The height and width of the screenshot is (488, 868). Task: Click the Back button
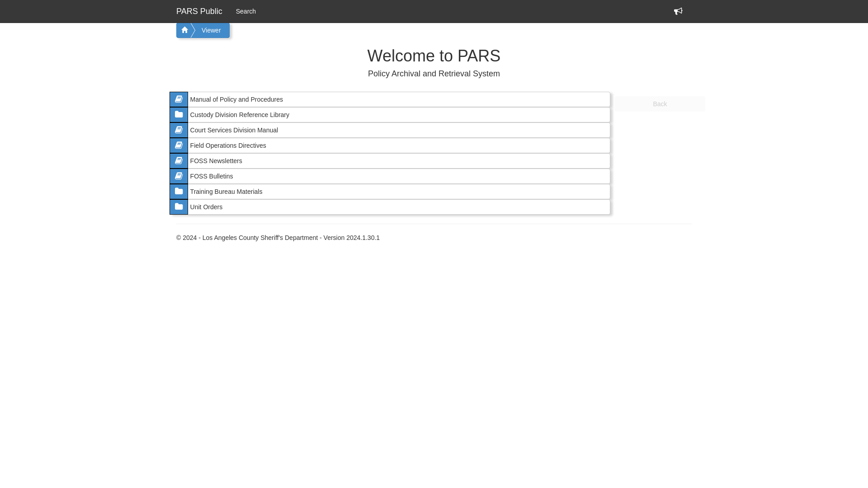pos(660,104)
